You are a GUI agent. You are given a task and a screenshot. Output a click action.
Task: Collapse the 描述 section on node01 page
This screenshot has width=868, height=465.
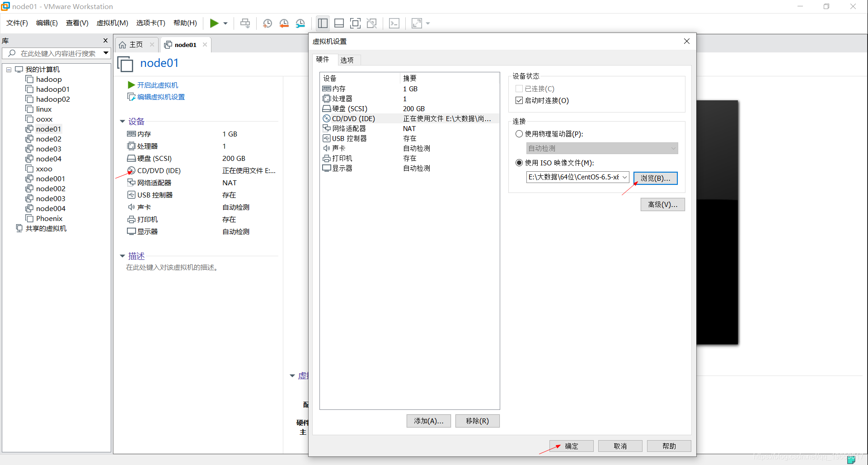coord(122,256)
